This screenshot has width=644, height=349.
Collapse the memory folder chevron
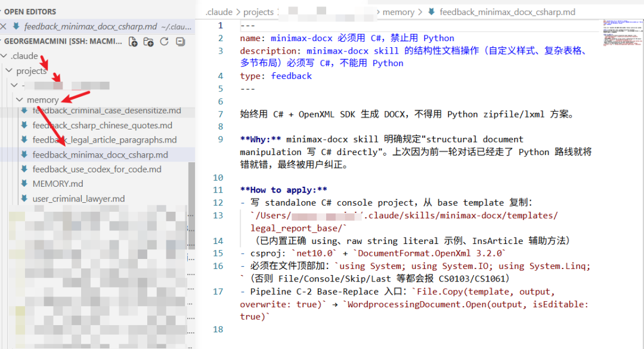point(19,100)
